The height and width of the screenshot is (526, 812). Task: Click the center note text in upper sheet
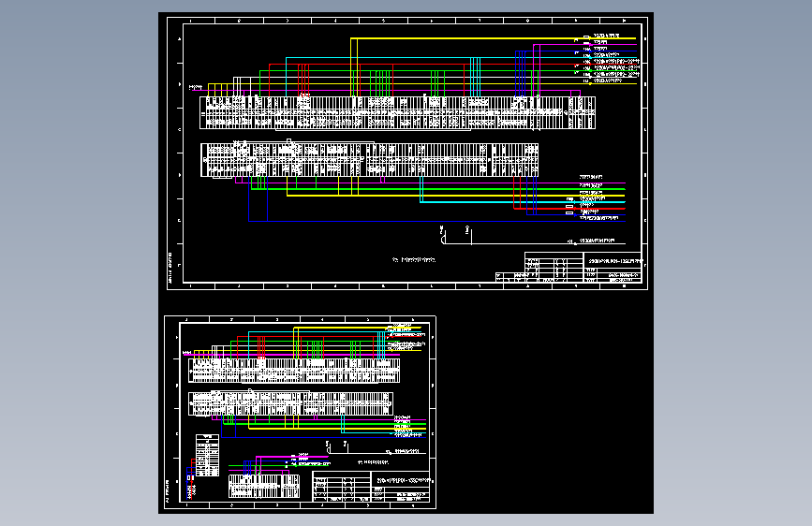pyautogui.click(x=414, y=260)
